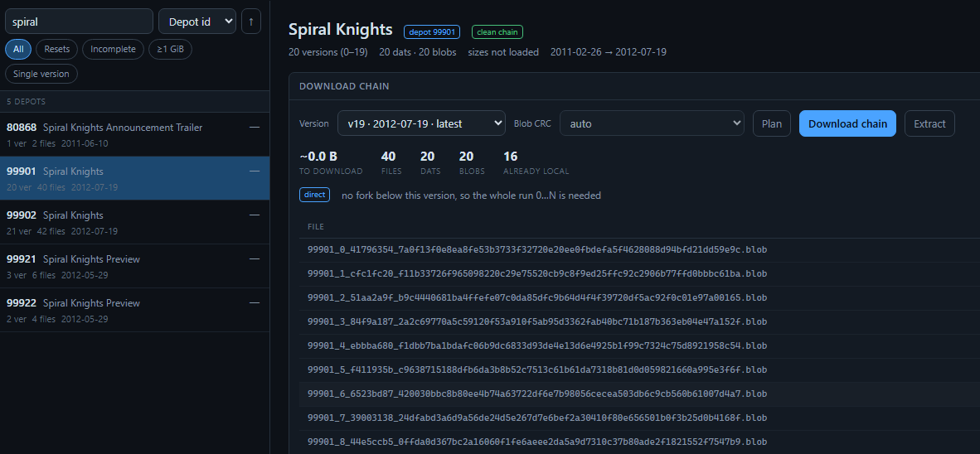Click the 'sizes not loaded' text
Image resolution: width=980 pixels, height=454 pixels.
click(x=503, y=52)
